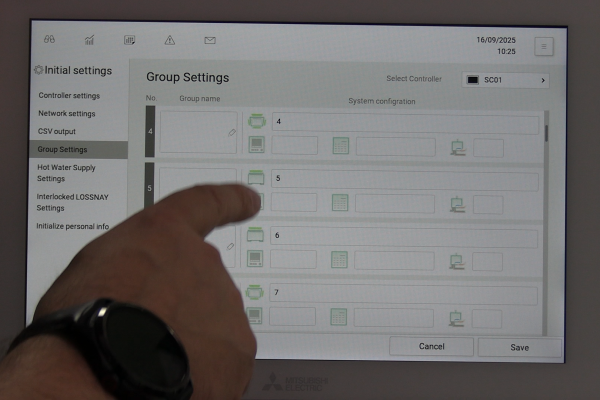The image size is (600, 400).
Task: Select Controller settings in sidebar
Action: coord(69,95)
